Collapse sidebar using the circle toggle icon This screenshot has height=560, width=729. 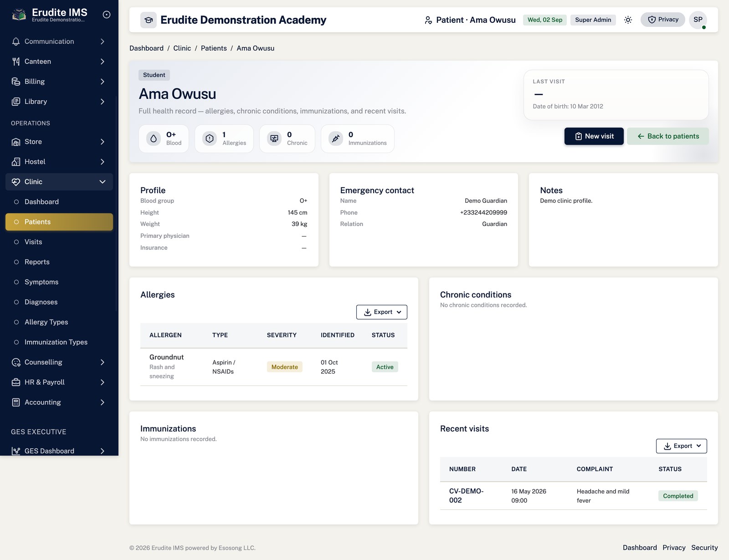click(x=107, y=15)
